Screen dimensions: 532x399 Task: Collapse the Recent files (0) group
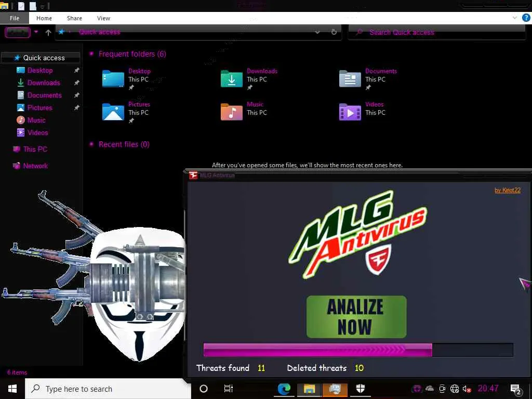point(91,144)
